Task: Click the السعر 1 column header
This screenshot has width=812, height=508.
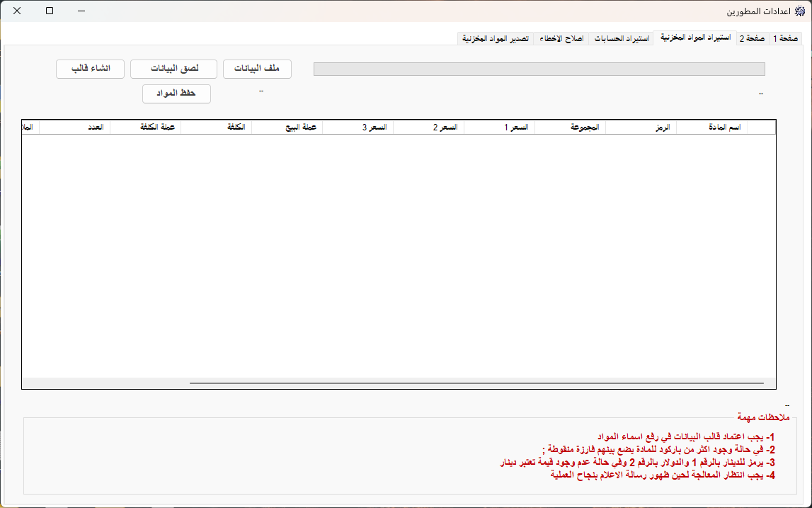Action: click(x=499, y=128)
